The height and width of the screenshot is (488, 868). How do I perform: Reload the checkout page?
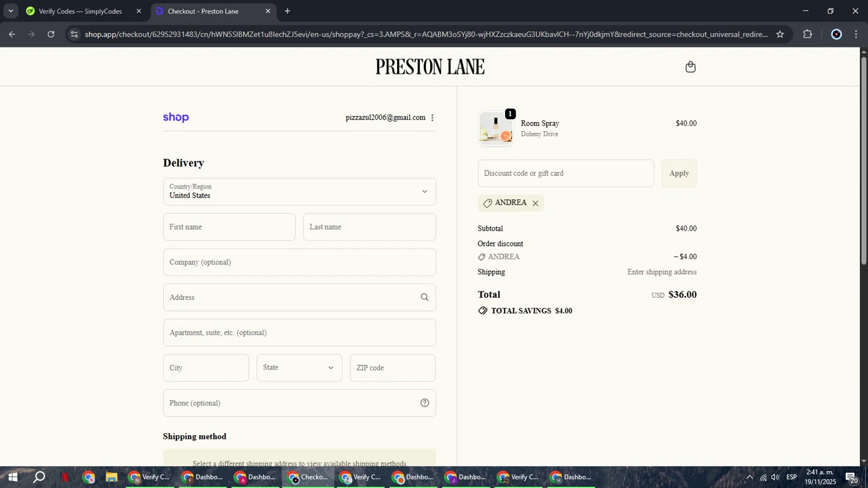(x=51, y=34)
